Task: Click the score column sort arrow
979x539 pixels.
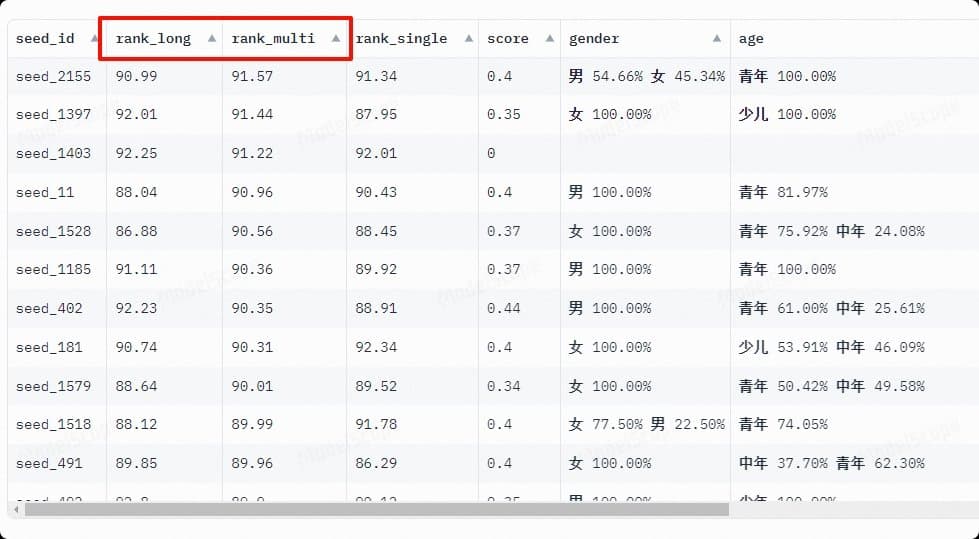Action: click(549, 38)
